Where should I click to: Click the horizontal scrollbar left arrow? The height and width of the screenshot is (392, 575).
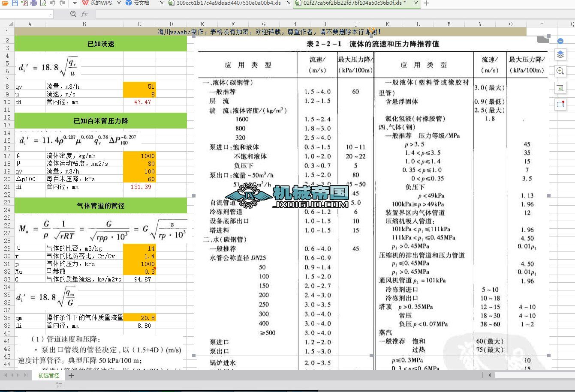pos(490,375)
